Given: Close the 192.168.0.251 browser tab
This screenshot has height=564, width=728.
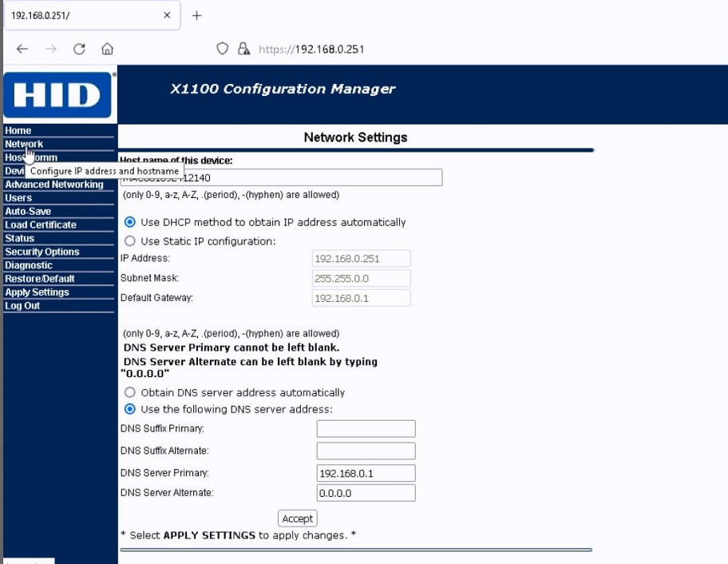Looking at the screenshot, I should click(167, 15).
